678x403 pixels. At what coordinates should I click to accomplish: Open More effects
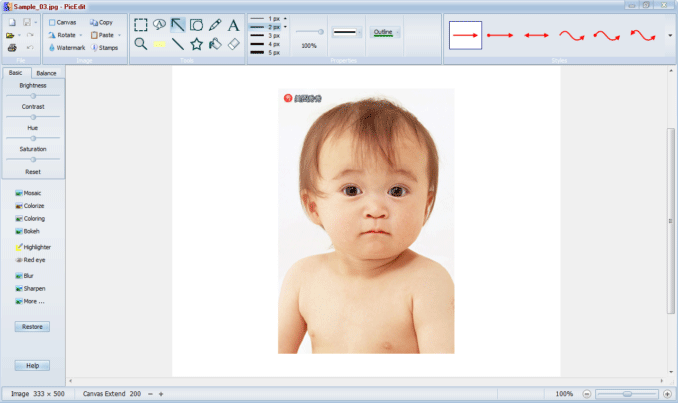29,301
